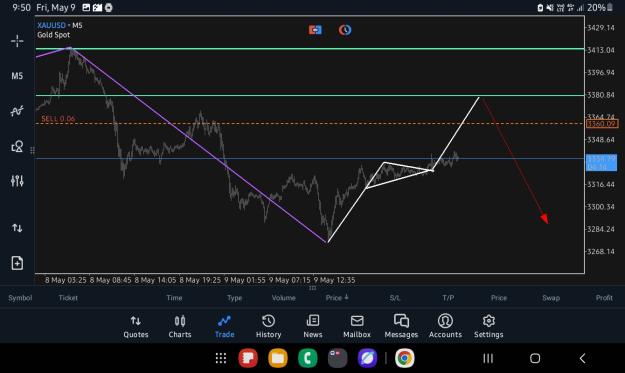The image size is (625, 373).
Task: Open the yellow files app
Action: pos(278,358)
